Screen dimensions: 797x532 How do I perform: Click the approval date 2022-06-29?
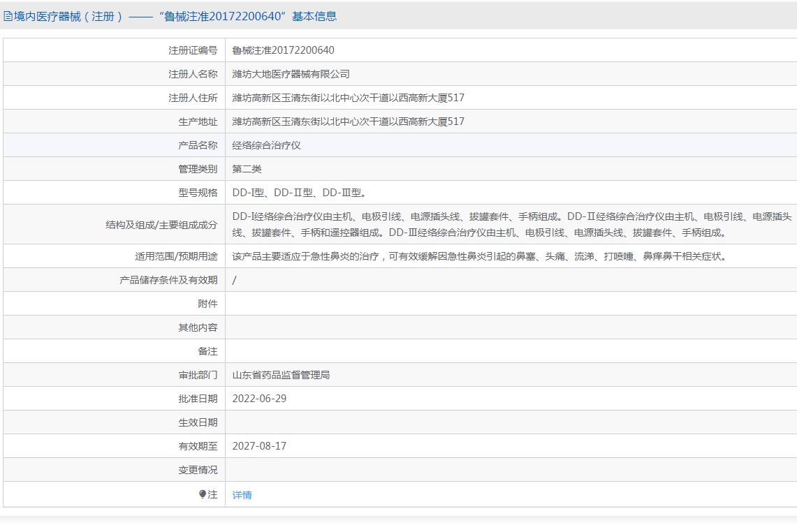[259, 399]
